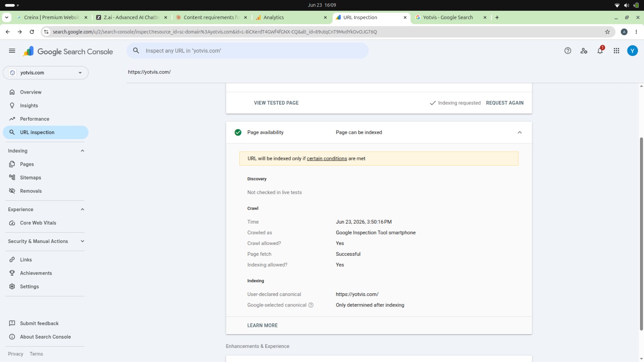
Task: Open the browser tab search dropdown
Action: coord(7,17)
